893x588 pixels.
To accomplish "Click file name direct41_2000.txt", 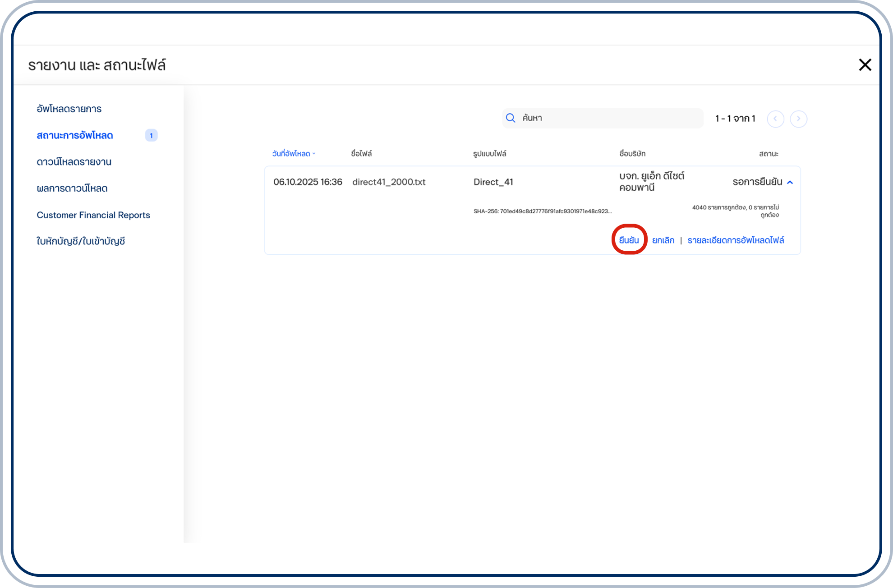I will pos(389,182).
